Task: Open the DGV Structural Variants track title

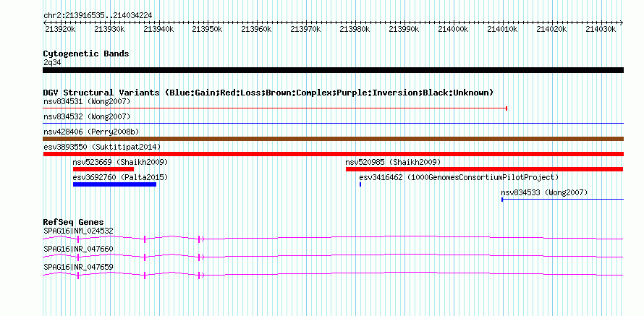Action: pos(268,93)
